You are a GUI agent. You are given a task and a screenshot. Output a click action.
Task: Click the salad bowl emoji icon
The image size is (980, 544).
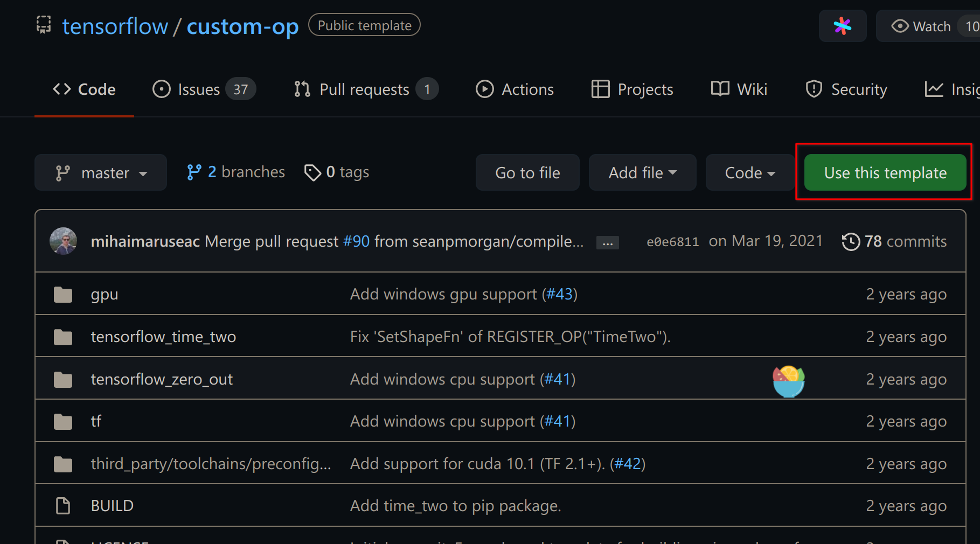pyautogui.click(x=789, y=381)
